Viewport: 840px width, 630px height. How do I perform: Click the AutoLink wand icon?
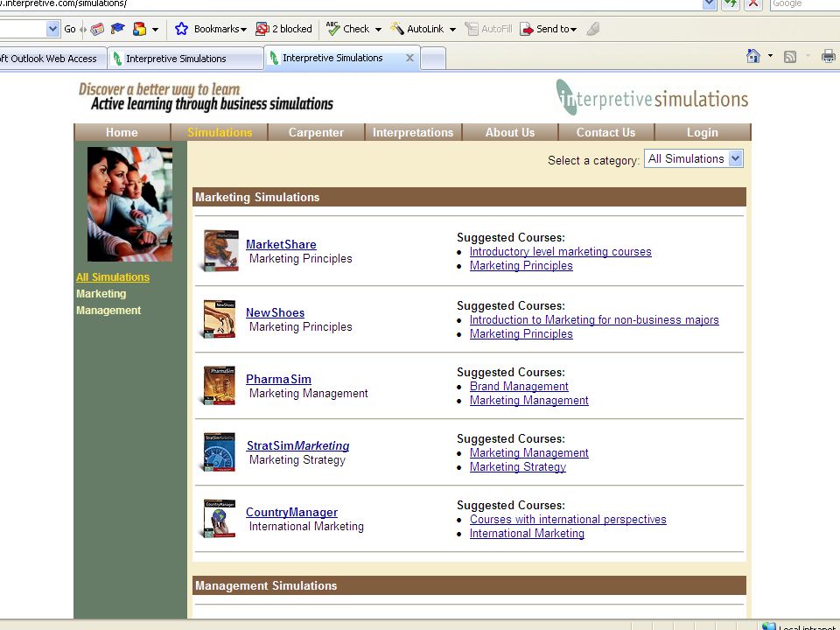[397, 29]
